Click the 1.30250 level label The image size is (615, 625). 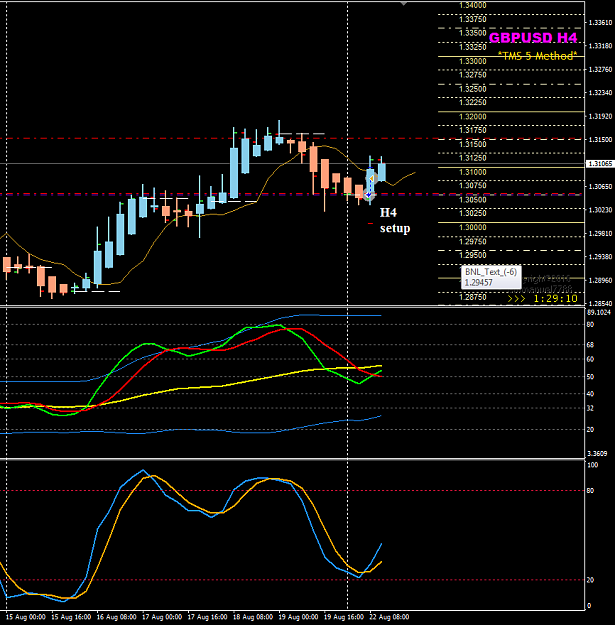473,213
